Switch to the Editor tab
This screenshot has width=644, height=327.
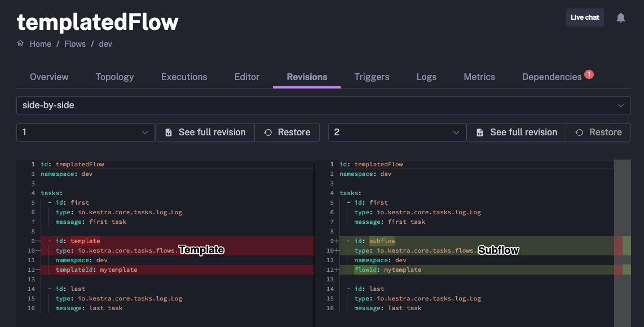(246, 77)
